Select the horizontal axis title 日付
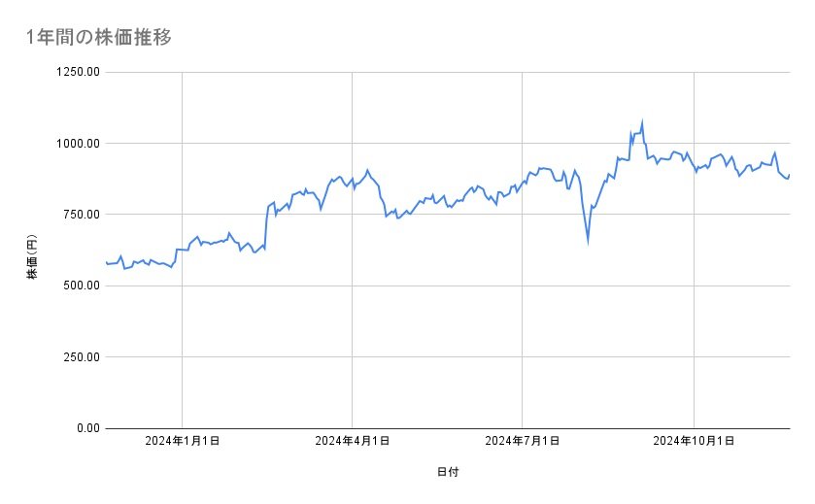The width and height of the screenshot is (815, 504). [x=448, y=473]
